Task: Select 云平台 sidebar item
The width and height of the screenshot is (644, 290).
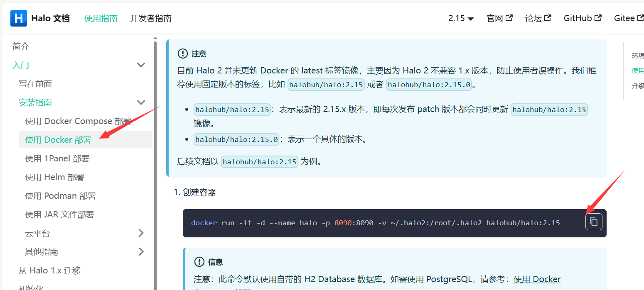Action: (x=37, y=233)
